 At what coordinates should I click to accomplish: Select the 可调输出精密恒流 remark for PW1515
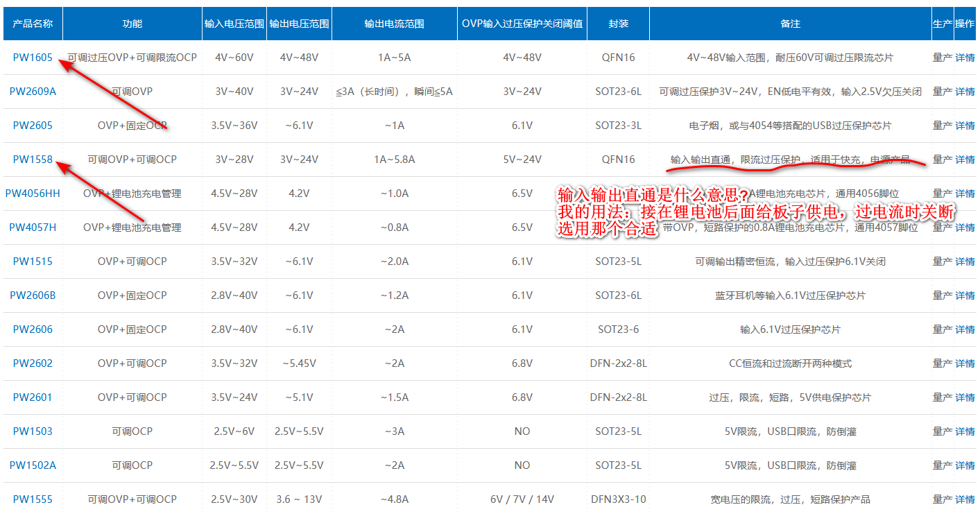(x=791, y=262)
